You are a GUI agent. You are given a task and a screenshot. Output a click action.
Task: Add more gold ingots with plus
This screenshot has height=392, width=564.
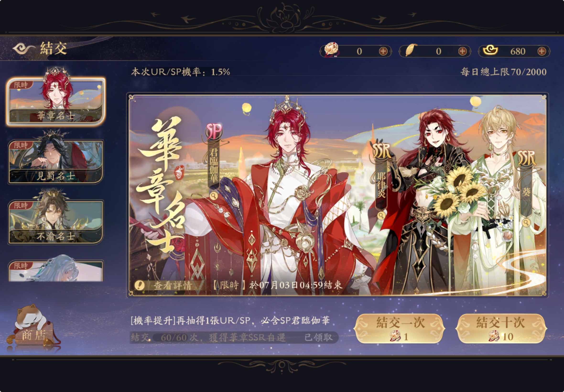point(542,51)
